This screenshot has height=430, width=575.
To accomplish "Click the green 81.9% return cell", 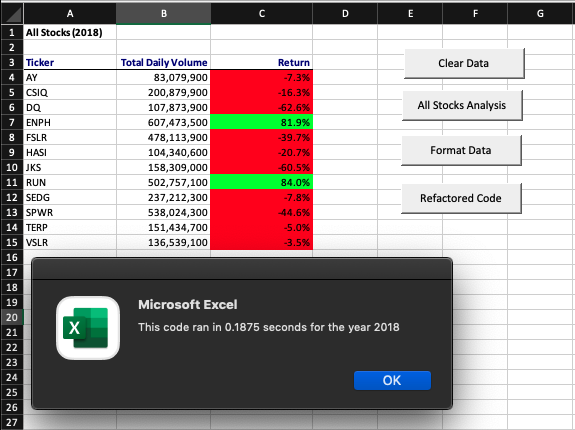I will [261, 122].
